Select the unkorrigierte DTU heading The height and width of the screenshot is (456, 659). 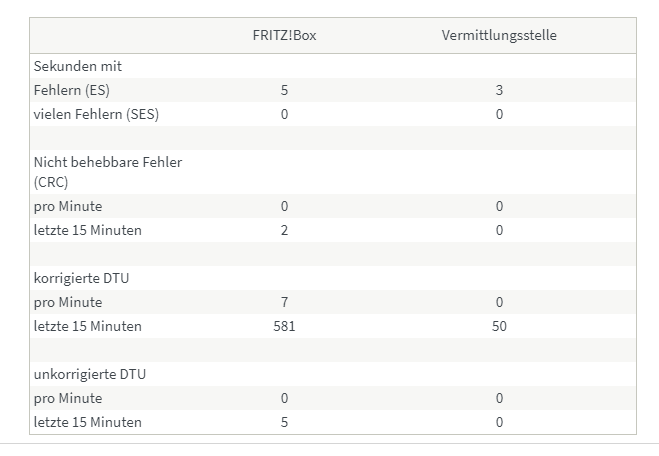click(90, 374)
